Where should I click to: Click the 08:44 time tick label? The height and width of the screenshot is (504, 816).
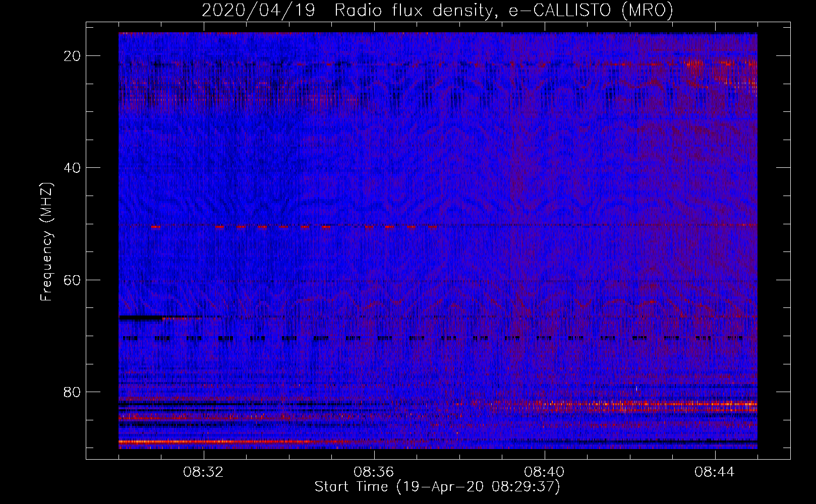click(x=715, y=472)
